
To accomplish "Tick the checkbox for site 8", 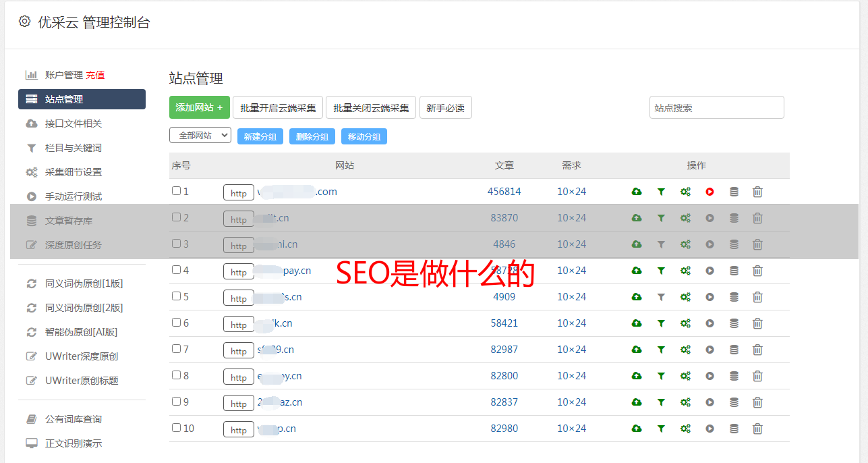I will click(176, 375).
